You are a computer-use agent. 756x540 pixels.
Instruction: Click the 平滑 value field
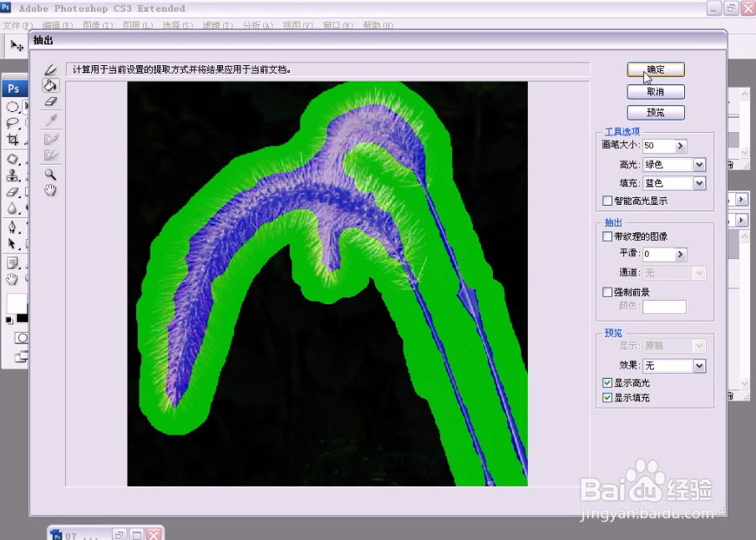tap(658, 254)
